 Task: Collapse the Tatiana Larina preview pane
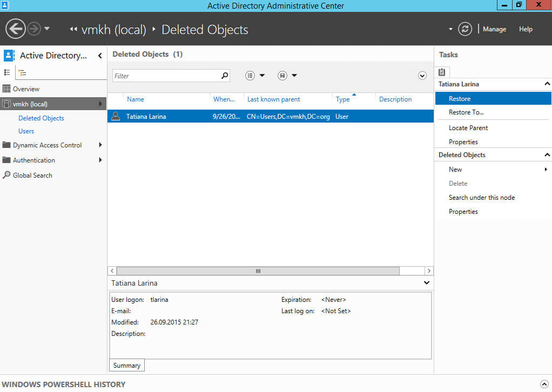pos(426,283)
